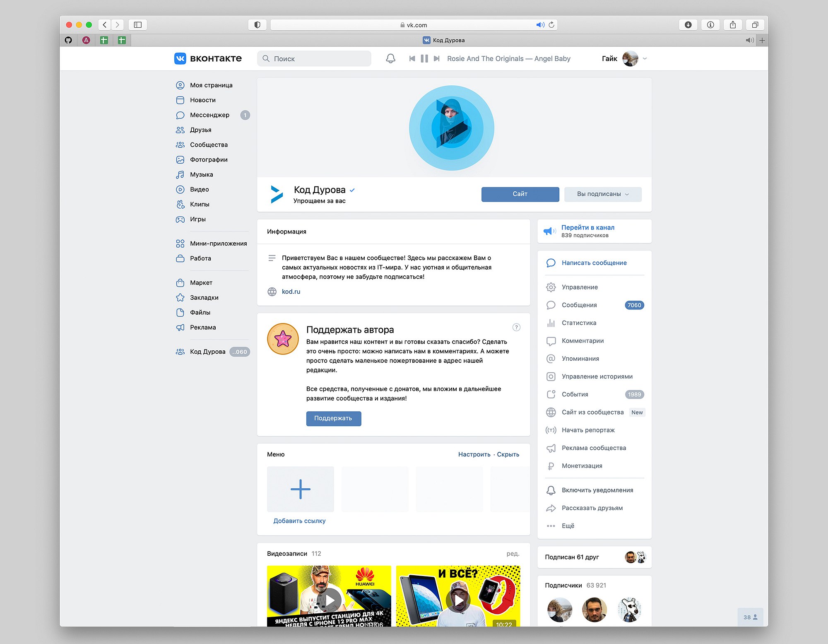Open Safari downloads icon
Viewport: 828px width, 644px height.
pyautogui.click(x=688, y=25)
